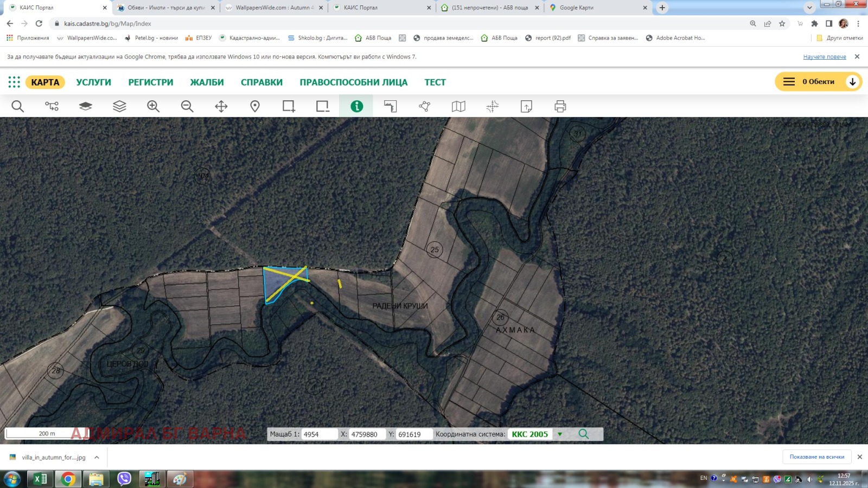Toggle the green info identify tool
This screenshot has width=868, height=488.
tap(356, 106)
